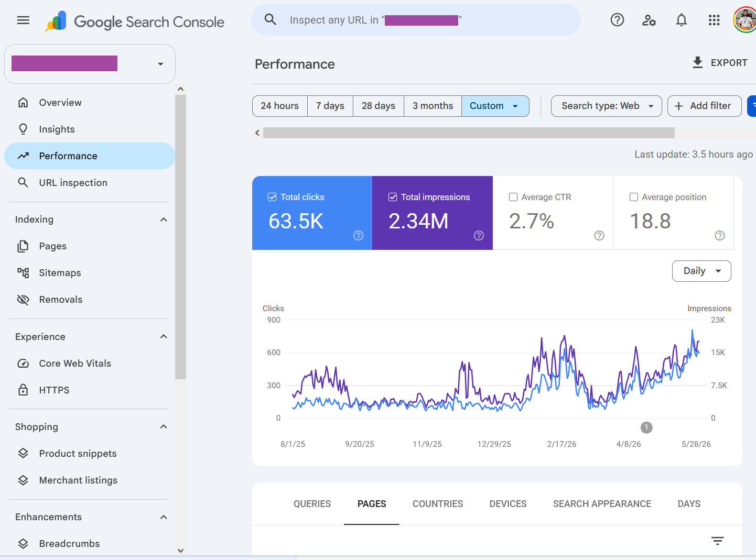
Task: Click help icon on Total impressions card
Action: 479,235
